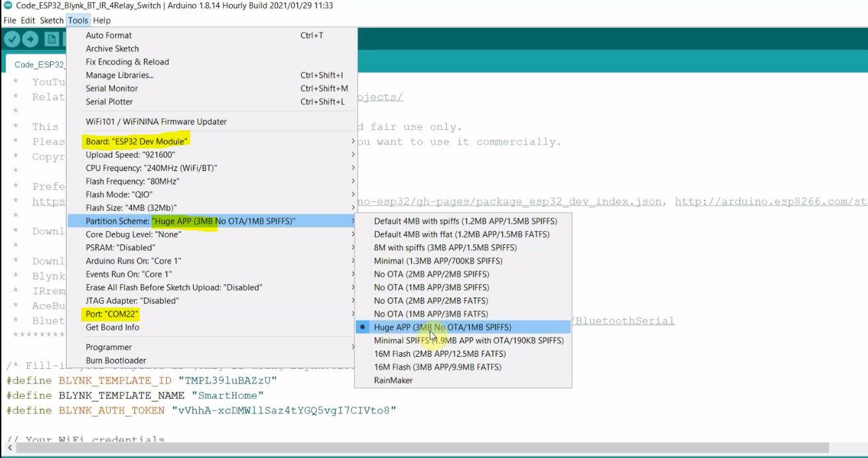Click Burn Bootloader
The width and height of the screenshot is (868, 458).
(x=212, y=360)
